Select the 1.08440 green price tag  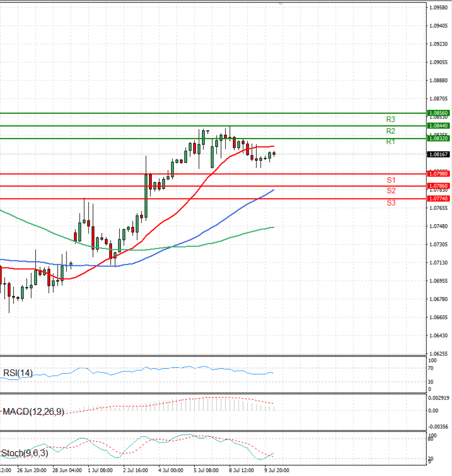(x=438, y=126)
